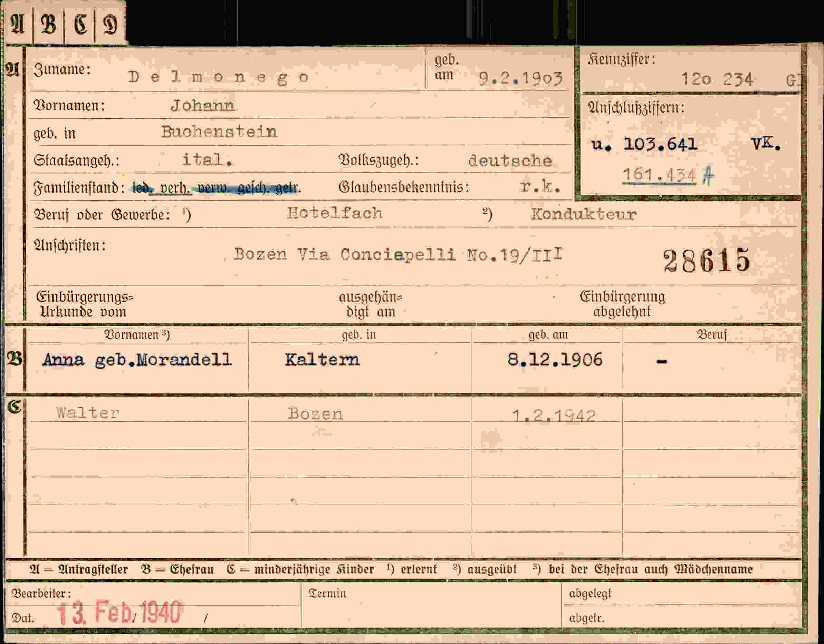Click the Fraktur tab letter B
The width and height of the screenshot is (824, 644).
tap(48, 25)
